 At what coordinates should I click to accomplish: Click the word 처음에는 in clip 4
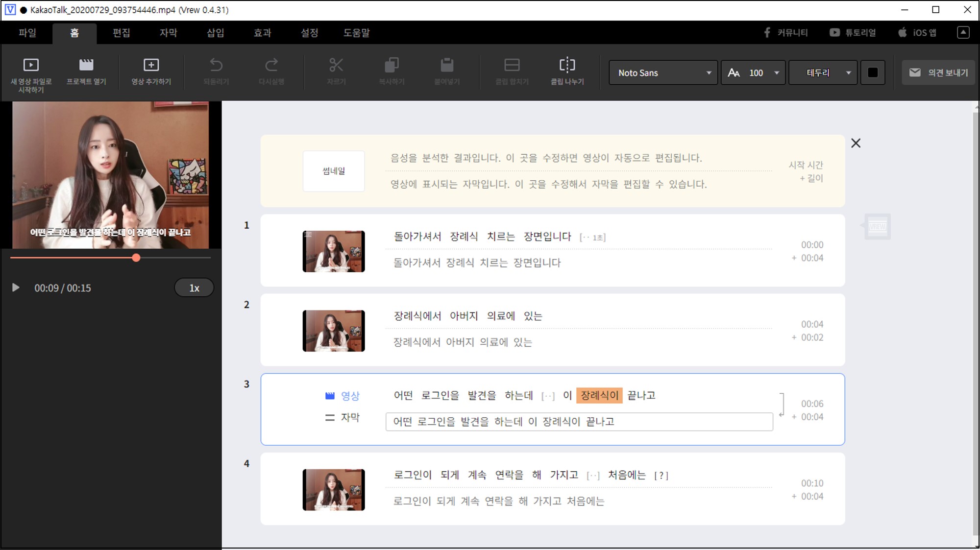627,475
